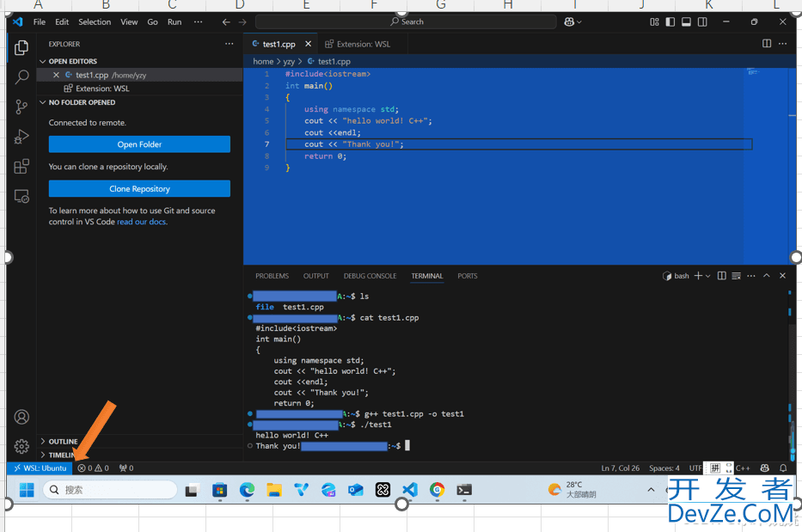The width and height of the screenshot is (802, 532).
Task: Click the Copilot status icon in status bar
Action: point(765,468)
